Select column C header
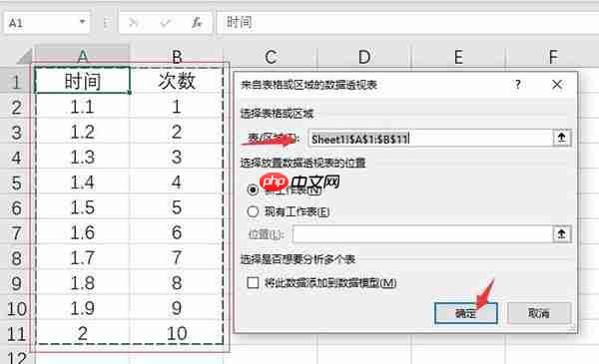 (271, 57)
